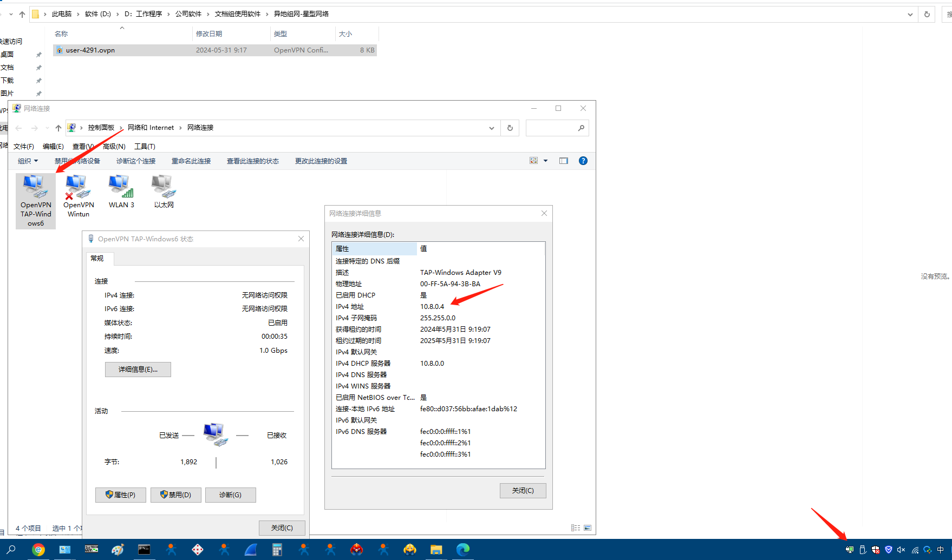
Task: Select the OpenVPN Wintun adapter icon
Action: (x=78, y=188)
